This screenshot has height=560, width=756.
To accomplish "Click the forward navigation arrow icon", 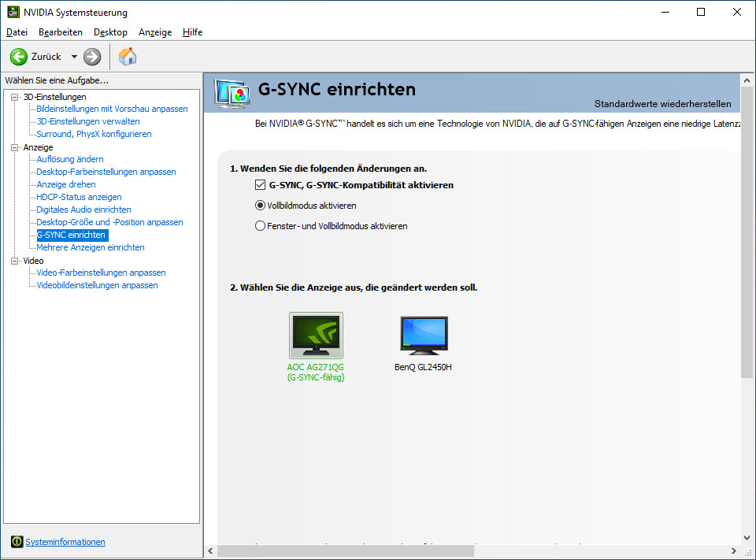I will [92, 56].
